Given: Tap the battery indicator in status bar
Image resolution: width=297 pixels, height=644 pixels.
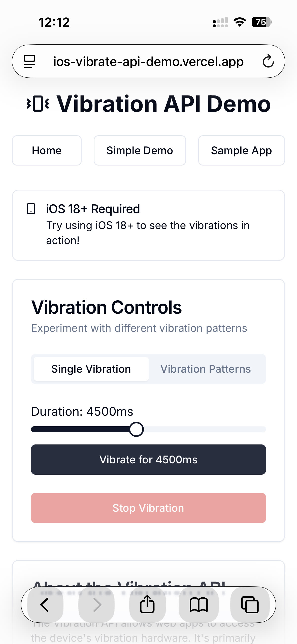Looking at the screenshot, I should (261, 22).
